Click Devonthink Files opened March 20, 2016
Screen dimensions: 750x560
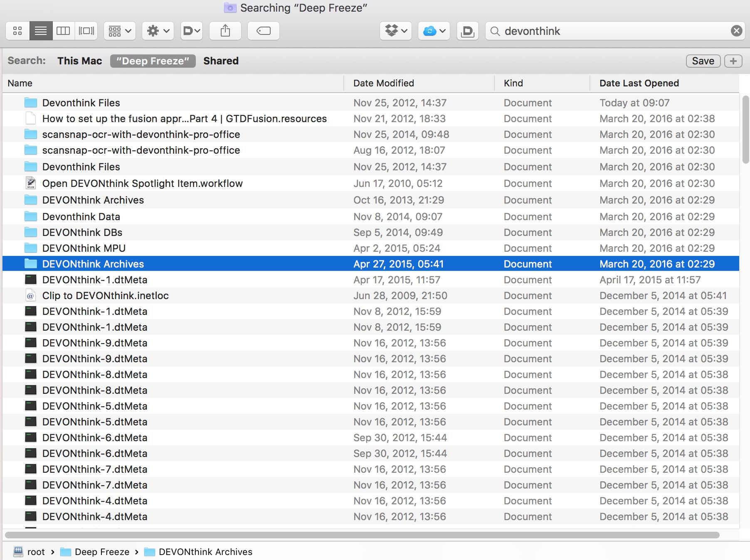[x=371, y=167]
